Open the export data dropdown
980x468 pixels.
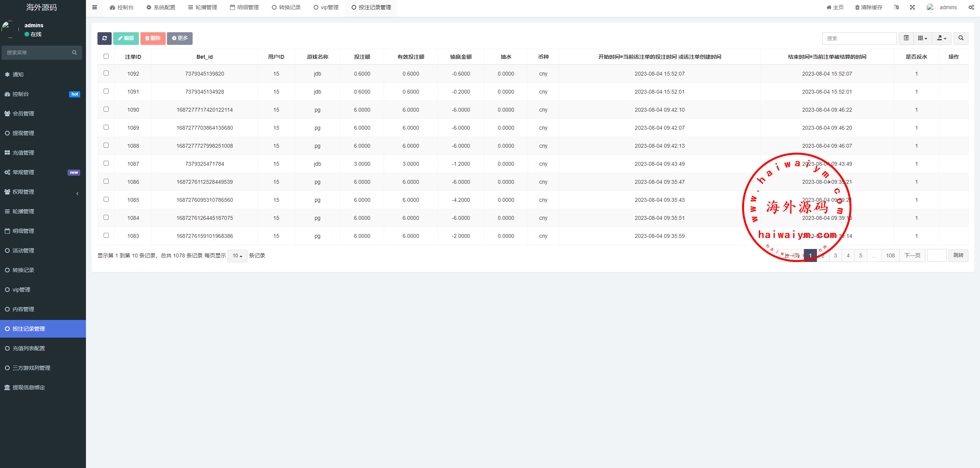tap(942, 38)
